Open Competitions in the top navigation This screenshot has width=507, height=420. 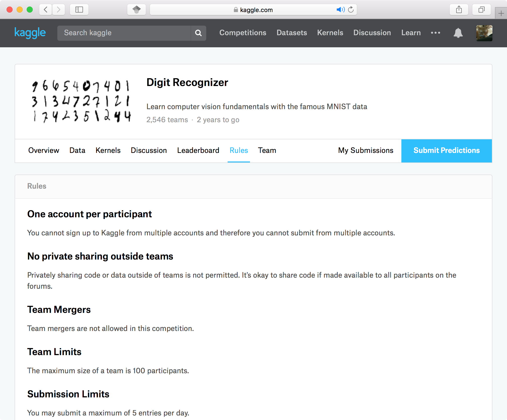tap(242, 33)
